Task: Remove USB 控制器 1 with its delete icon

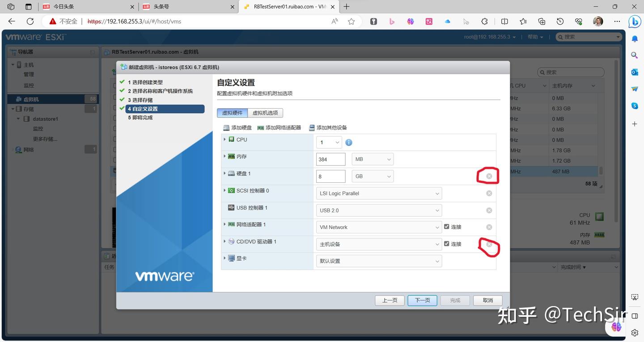Action: coord(489,210)
